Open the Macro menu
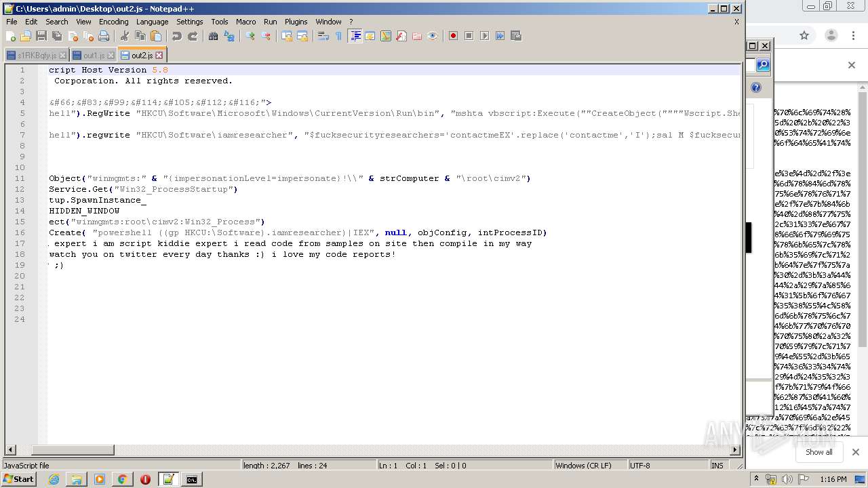This screenshot has width=868, height=488. [245, 22]
